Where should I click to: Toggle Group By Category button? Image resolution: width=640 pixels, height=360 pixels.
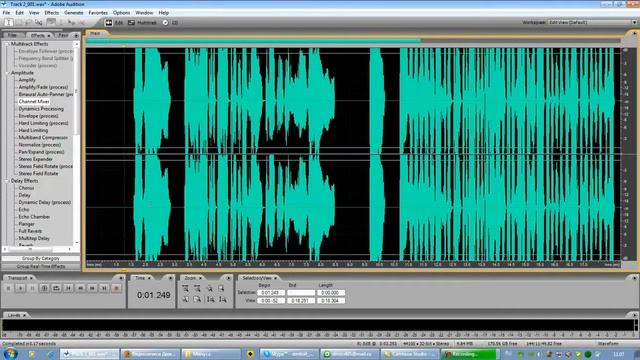click(x=41, y=258)
